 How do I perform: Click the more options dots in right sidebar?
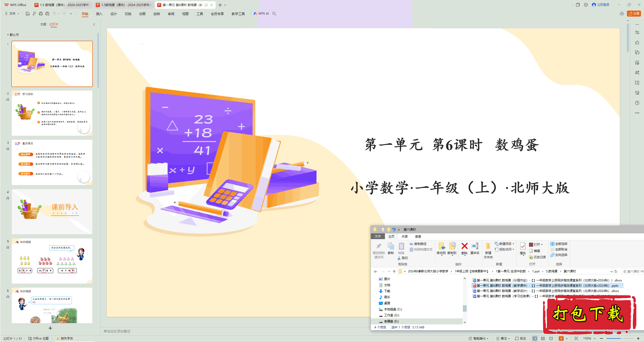(637, 113)
